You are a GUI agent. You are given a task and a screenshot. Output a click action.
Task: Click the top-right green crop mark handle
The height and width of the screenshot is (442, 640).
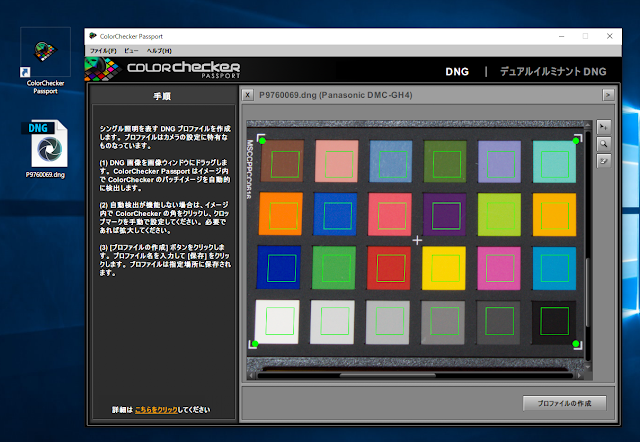[576, 140]
